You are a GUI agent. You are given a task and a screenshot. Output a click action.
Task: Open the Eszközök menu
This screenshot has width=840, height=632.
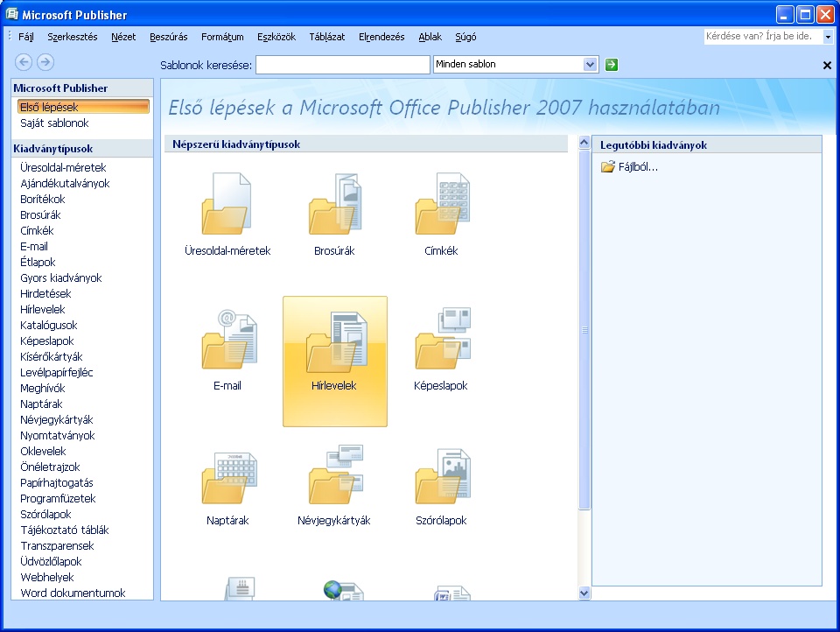pyautogui.click(x=276, y=37)
